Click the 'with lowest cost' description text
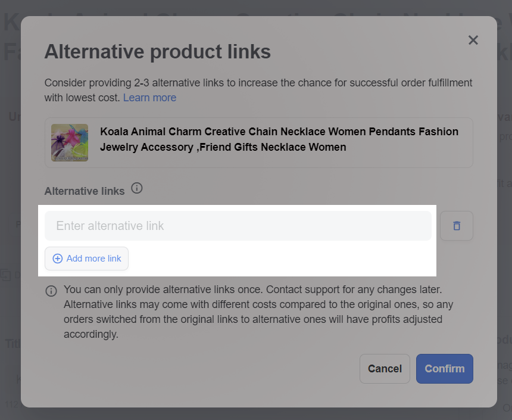 (x=83, y=98)
